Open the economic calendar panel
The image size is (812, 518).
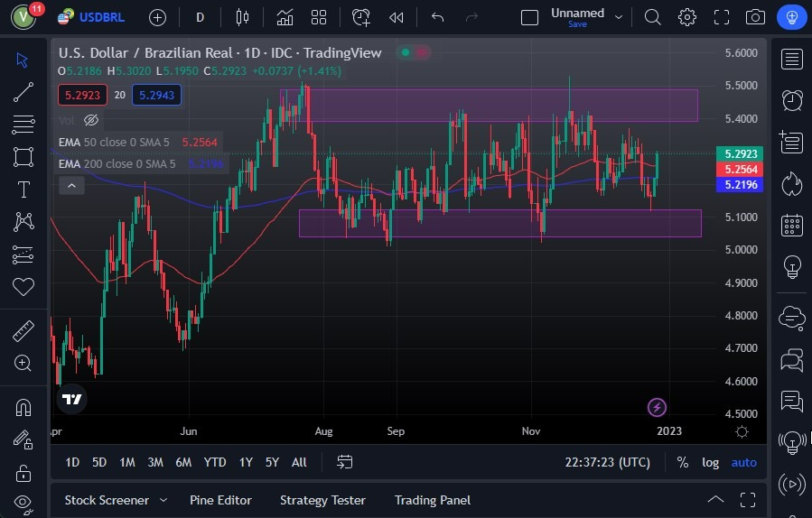coord(792,225)
